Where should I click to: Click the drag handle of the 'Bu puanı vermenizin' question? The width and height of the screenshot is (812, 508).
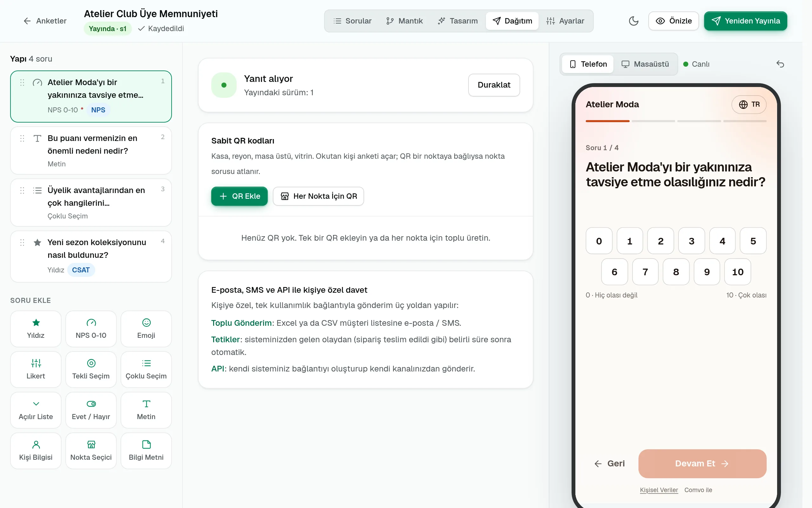[22, 138]
